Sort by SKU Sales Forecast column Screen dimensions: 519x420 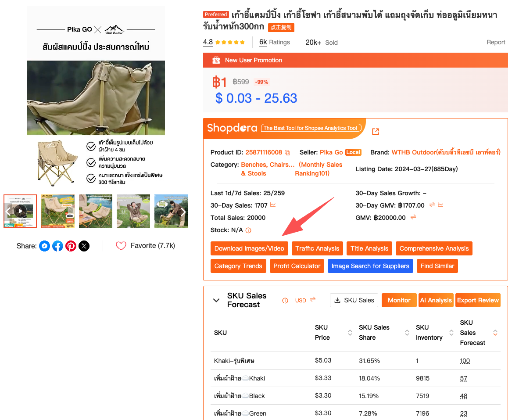coord(495,333)
